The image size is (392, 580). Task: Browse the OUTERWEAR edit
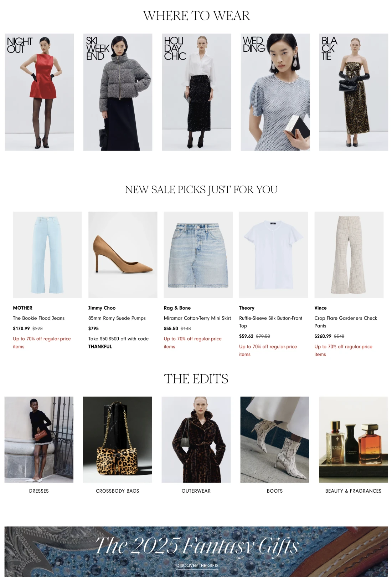pos(196,491)
